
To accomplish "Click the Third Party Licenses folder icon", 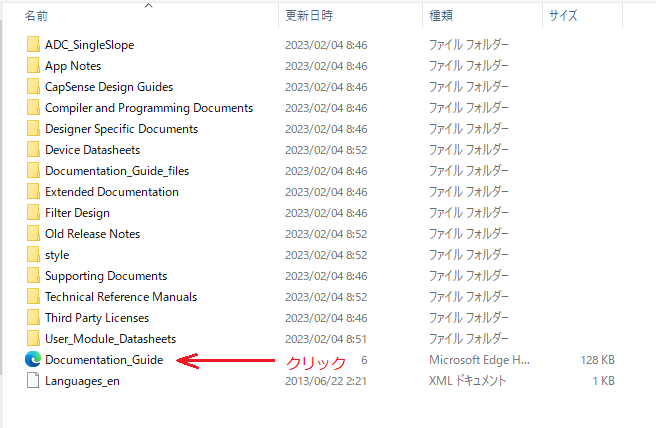I will [33, 317].
